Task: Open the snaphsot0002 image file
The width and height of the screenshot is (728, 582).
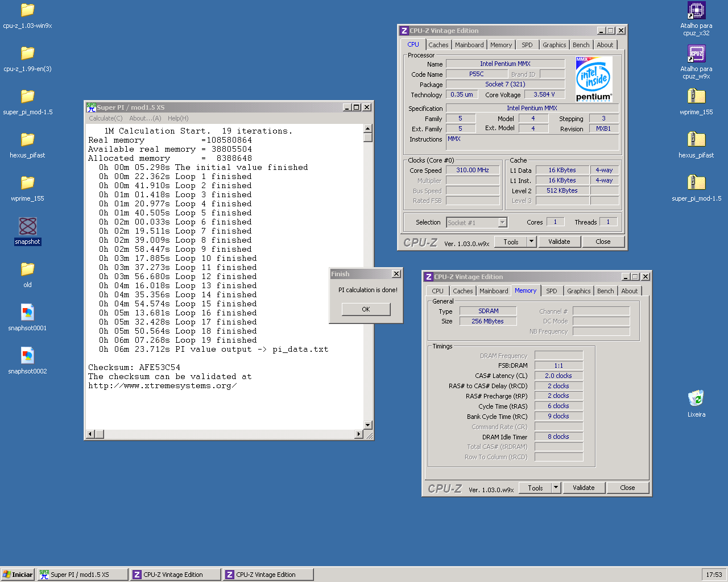Action: [x=27, y=356]
